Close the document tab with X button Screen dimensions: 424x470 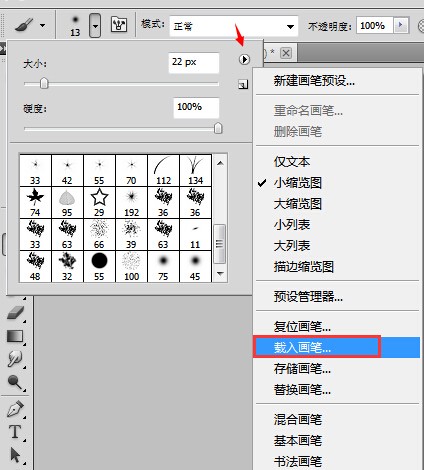286,53
